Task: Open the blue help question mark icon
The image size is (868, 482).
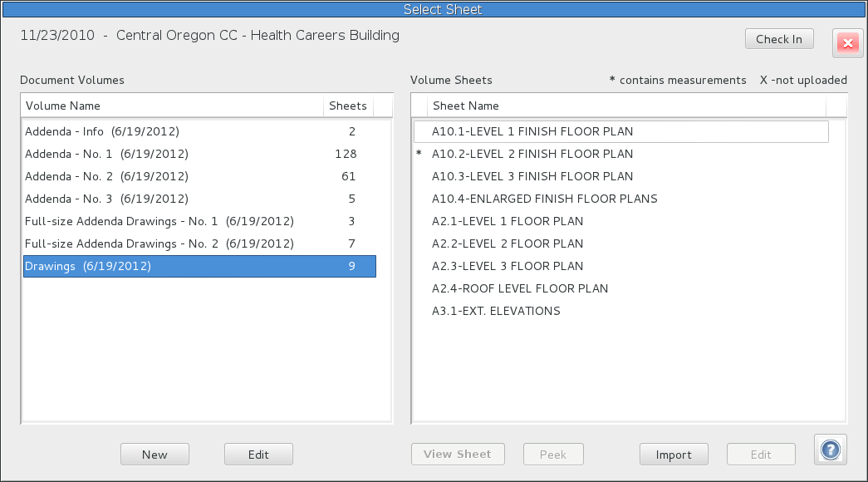Action: coord(831,450)
